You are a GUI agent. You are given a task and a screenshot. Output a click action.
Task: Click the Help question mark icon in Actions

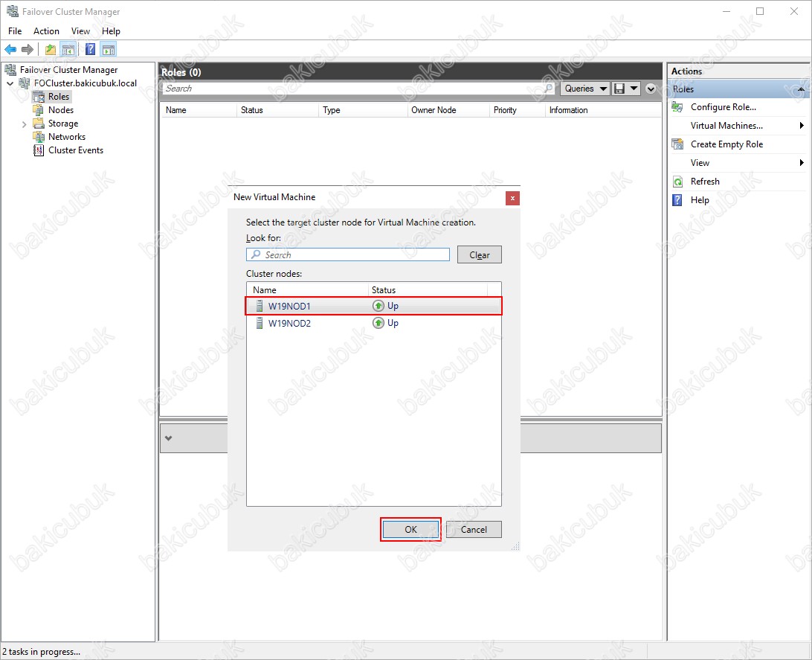(677, 200)
